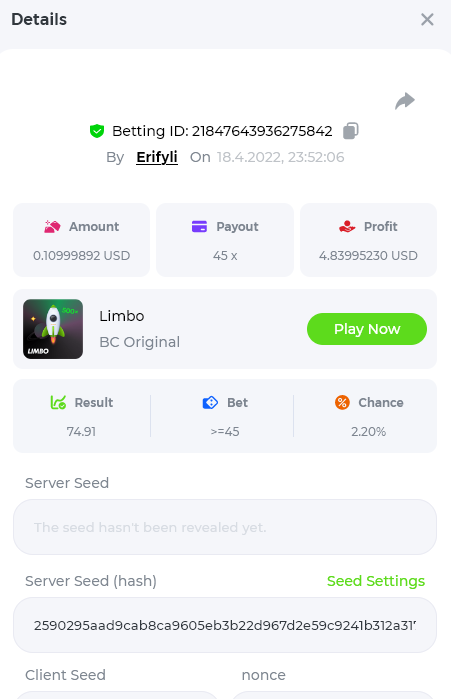Close the Details panel
This screenshot has width=451, height=699.
[427, 19]
